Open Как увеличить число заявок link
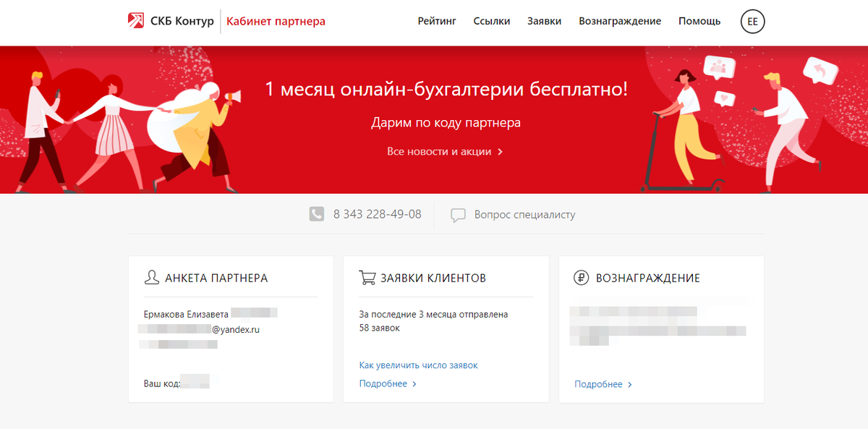Screen dimensions: 868x429 pos(419,365)
